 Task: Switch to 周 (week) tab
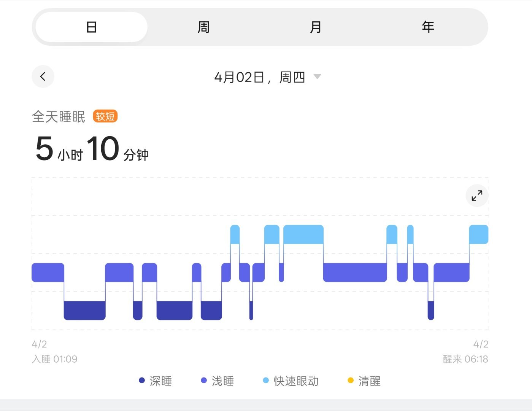203,27
